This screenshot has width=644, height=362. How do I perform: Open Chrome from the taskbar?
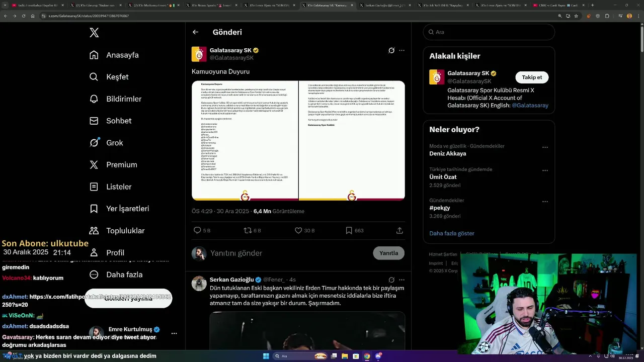[367, 356]
